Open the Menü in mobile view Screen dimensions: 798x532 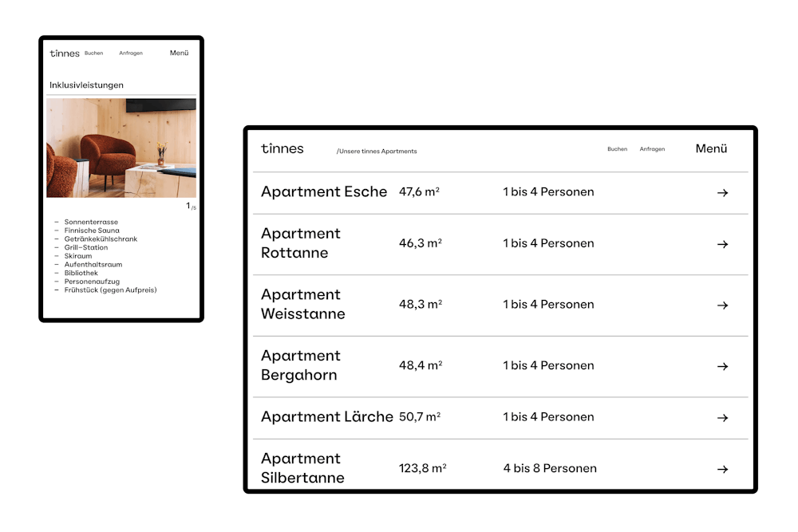click(x=179, y=53)
